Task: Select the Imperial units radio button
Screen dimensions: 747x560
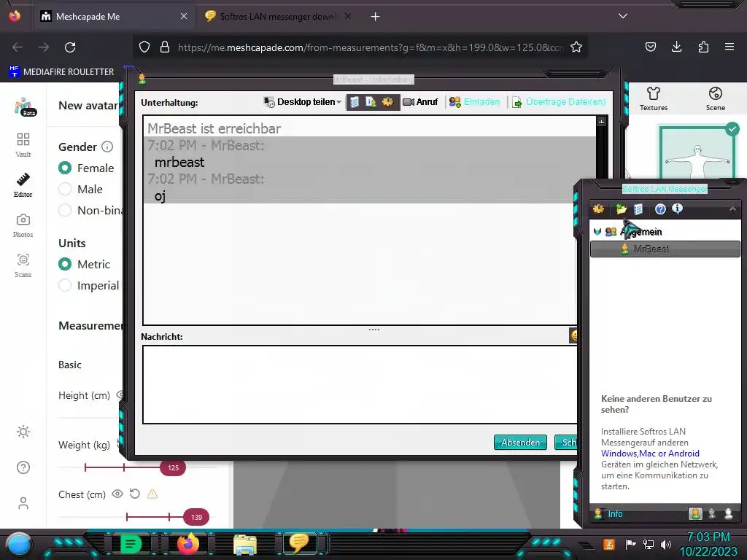Action: tap(65, 285)
